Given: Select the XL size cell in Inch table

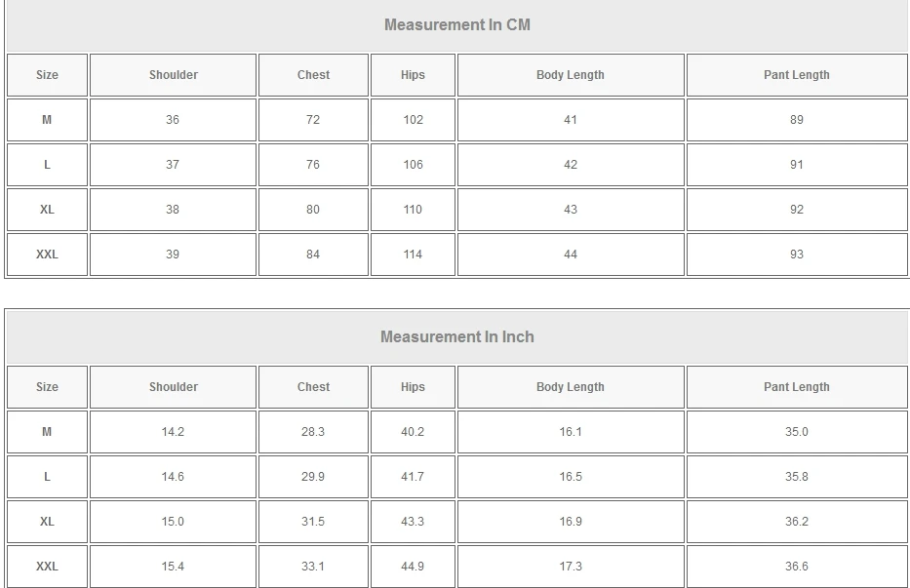Looking at the screenshot, I should pos(47,522).
